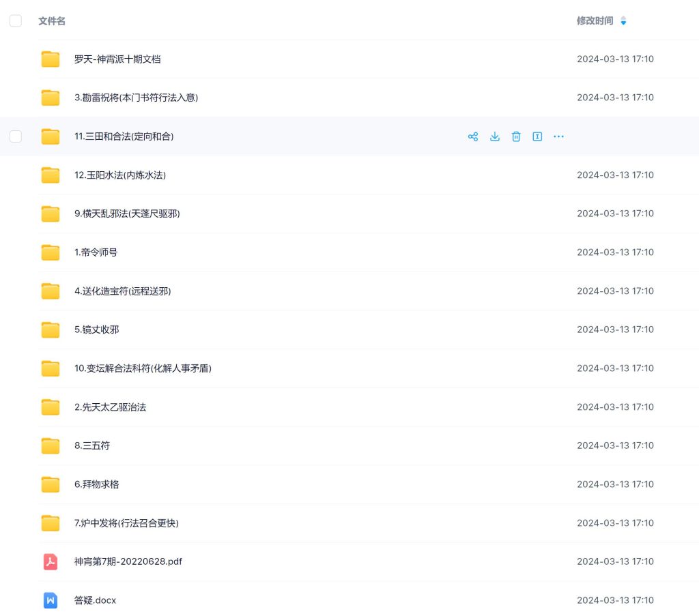Open folder 10.变坛解合法科符(化解人事矛盾)
The width and height of the screenshot is (699, 616).
[143, 368]
